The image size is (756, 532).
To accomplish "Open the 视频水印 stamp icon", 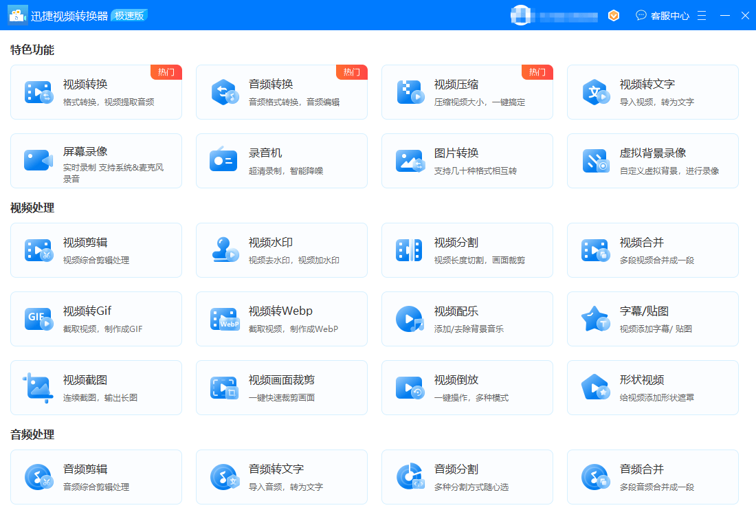I will pyautogui.click(x=225, y=250).
